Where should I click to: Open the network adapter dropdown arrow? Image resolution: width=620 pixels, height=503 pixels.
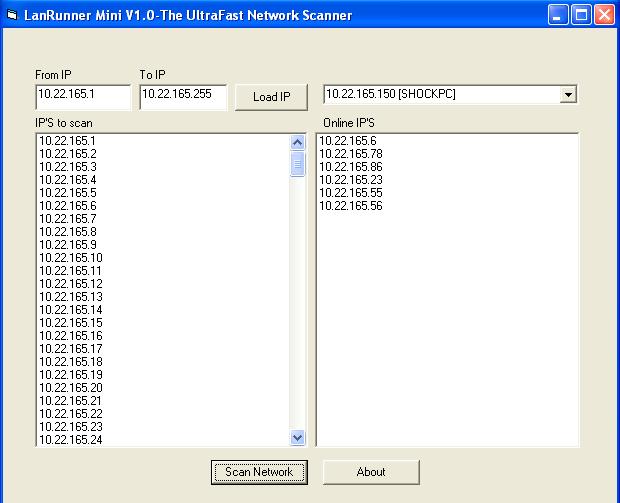pyautogui.click(x=568, y=95)
